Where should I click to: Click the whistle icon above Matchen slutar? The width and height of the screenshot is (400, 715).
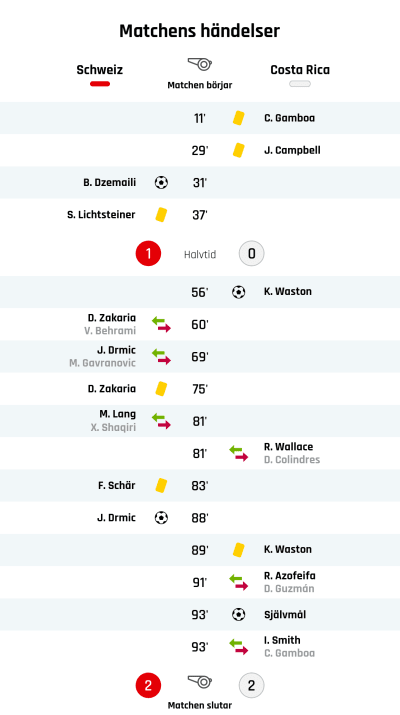[200, 682]
